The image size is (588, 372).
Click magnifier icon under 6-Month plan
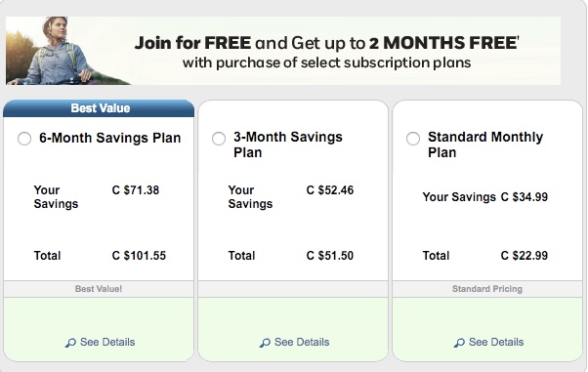coord(70,343)
